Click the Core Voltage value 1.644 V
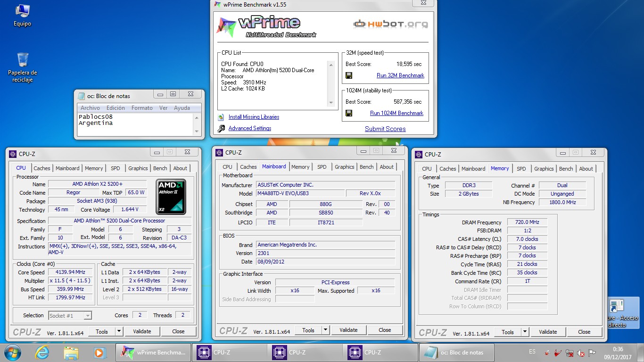644x362 pixels. [130, 209]
